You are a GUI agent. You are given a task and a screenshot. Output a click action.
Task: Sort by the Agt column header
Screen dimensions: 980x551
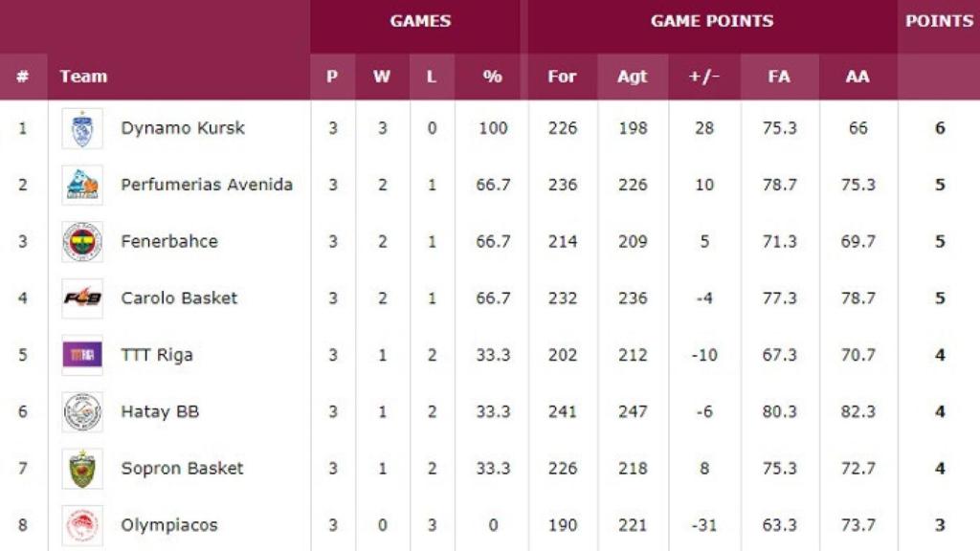(x=632, y=77)
